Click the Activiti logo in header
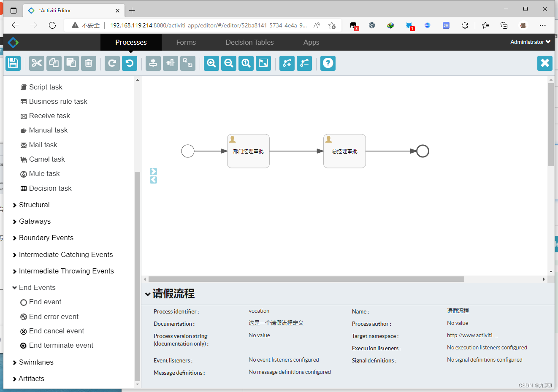The image size is (558, 392). (x=13, y=42)
